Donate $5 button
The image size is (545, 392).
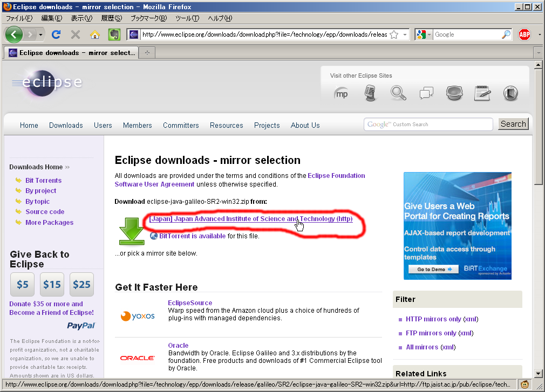(x=22, y=284)
